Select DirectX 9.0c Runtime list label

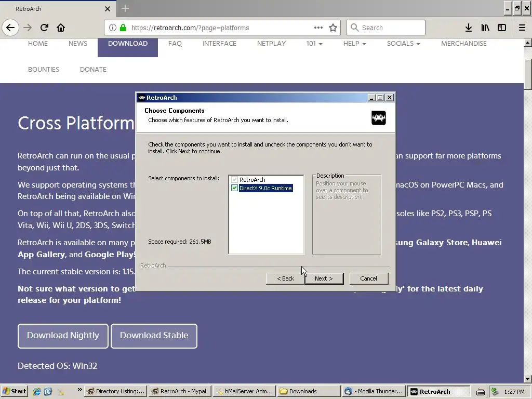pyautogui.click(x=265, y=188)
